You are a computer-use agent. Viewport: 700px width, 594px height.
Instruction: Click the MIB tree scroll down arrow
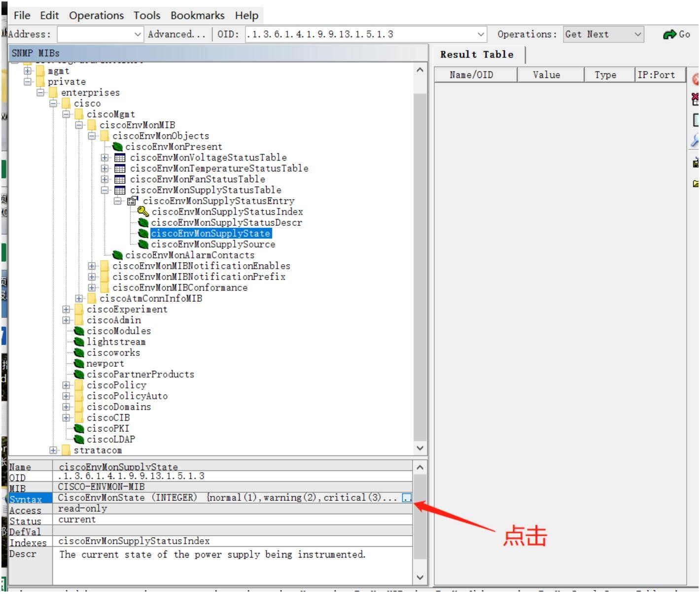point(420,448)
